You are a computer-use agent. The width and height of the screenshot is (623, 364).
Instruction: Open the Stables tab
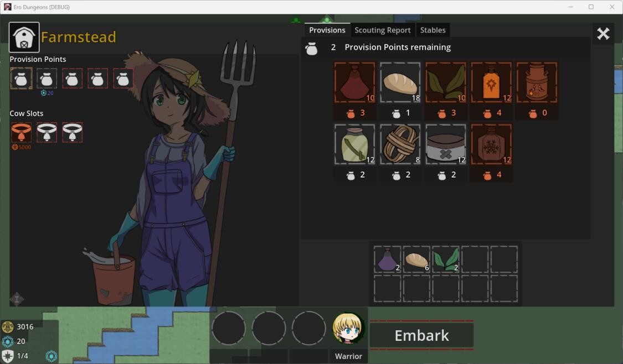click(x=433, y=30)
